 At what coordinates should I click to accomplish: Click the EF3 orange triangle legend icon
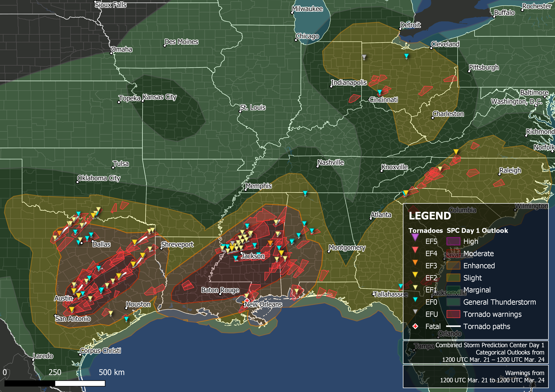[415, 262]
